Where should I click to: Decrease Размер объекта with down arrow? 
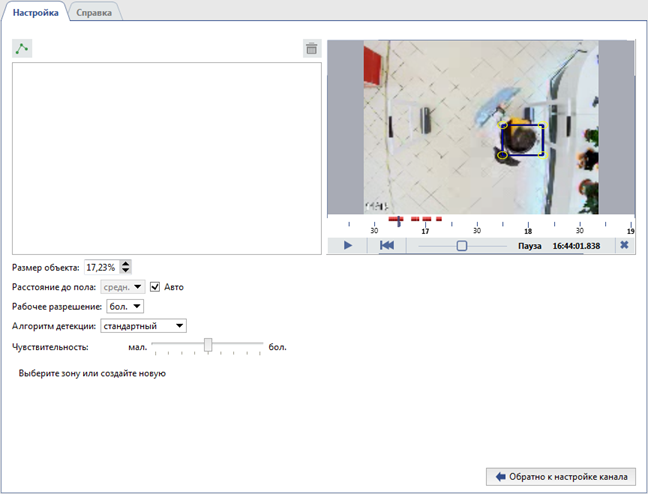(x=125, y=271)
